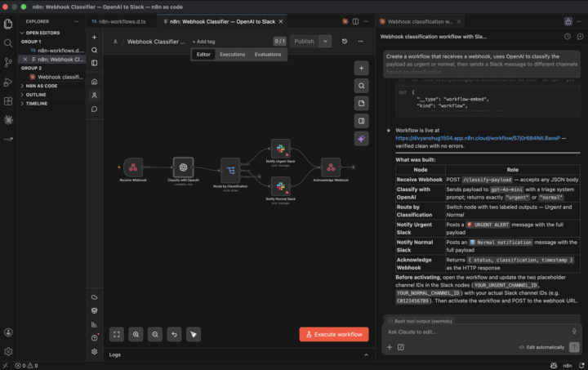Switch to Evaluations tab
The height and width of the screenshot is (370, 588).
tap(267, 55)
